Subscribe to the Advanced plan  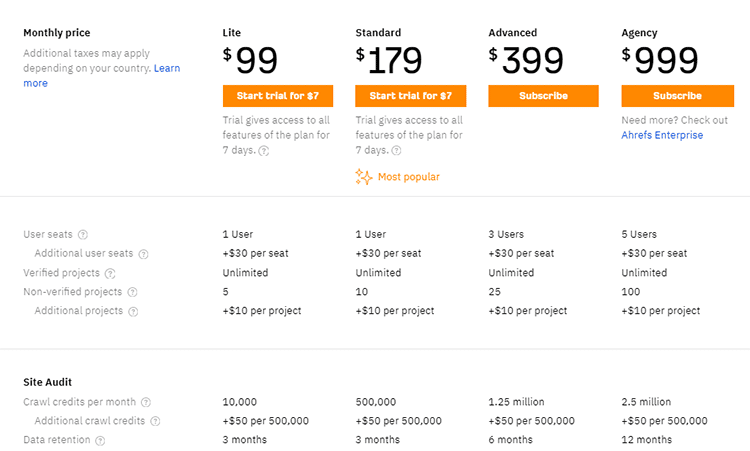(x=543, y=96)
